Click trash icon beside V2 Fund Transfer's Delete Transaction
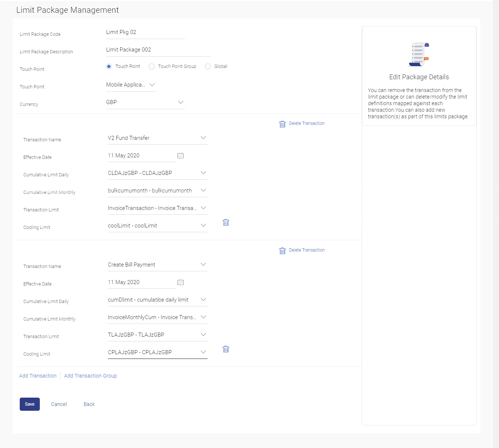 click(282, 124)
